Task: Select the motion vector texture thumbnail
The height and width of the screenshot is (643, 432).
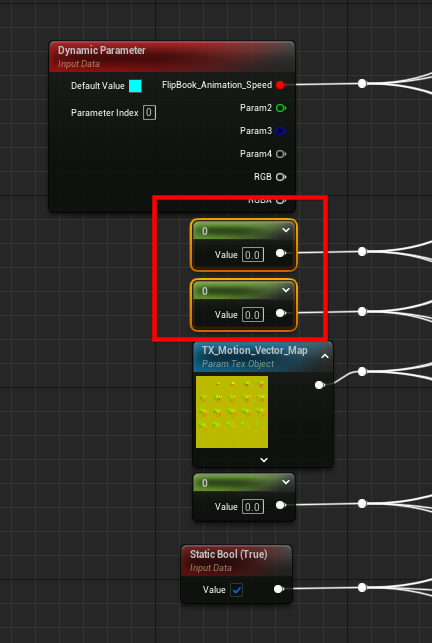Action: 232,412
